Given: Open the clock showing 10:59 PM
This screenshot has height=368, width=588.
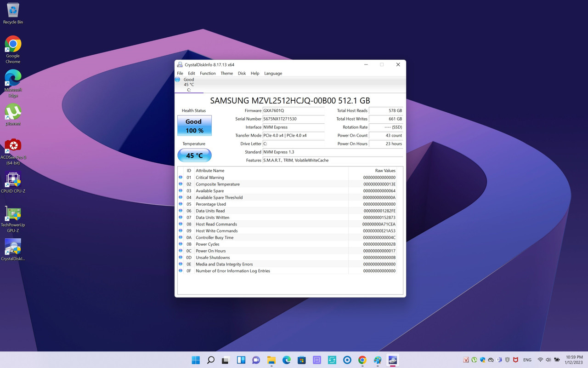Looking at the screenshot, I should point(575,360).
